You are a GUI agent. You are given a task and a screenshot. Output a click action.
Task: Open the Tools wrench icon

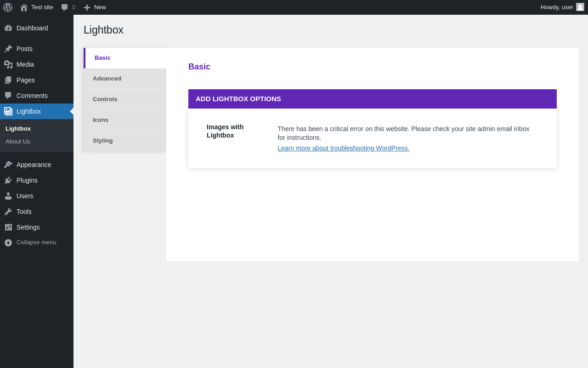8,212
